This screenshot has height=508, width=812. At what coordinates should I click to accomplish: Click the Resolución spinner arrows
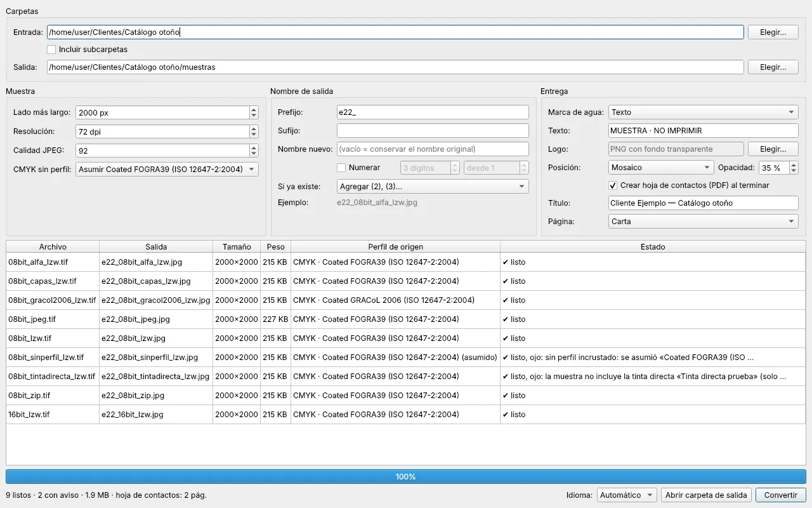254,131
